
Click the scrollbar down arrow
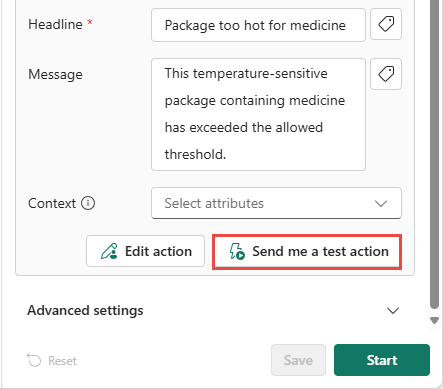tap(434, 321)
